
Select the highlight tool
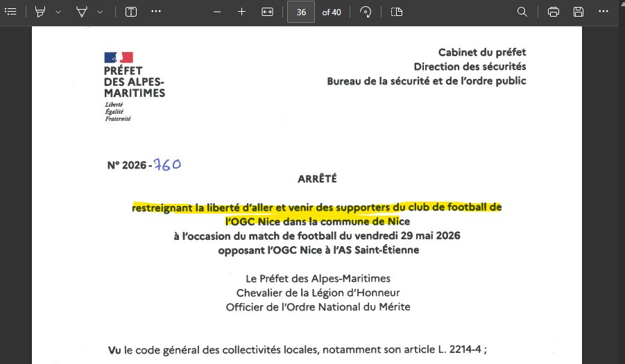click(40, 12)
